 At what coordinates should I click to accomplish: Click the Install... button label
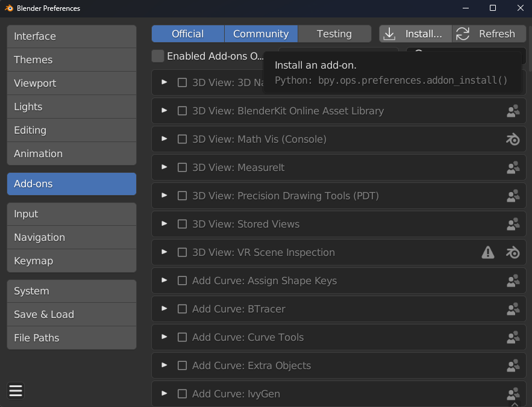point(424,34)
